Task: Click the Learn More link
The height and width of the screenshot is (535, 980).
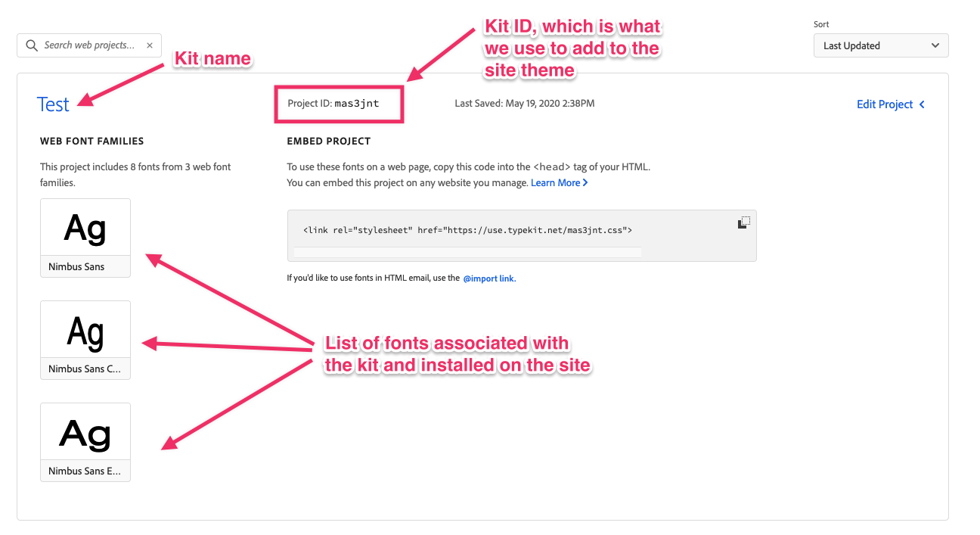Action: coord(559,182)
